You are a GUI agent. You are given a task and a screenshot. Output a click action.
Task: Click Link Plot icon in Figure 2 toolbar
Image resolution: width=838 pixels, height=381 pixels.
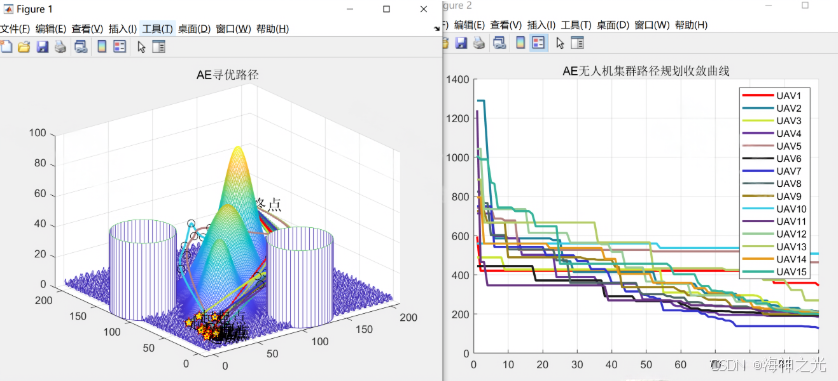(500, 43)
